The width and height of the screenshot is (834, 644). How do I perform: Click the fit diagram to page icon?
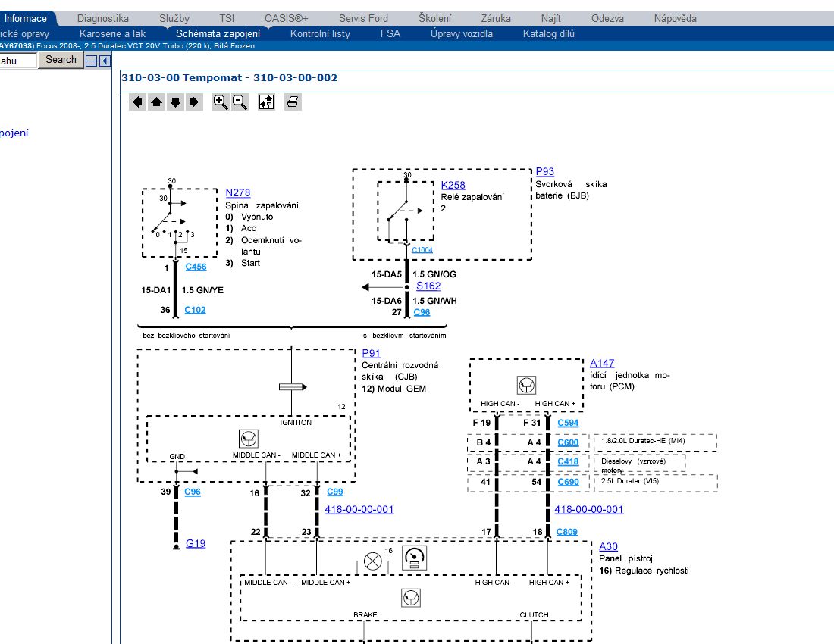(x=266, y=102)
